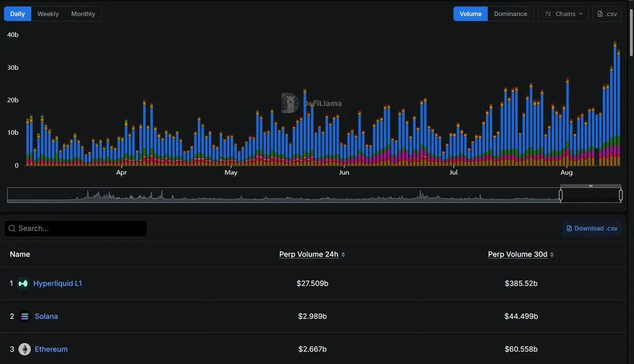Viewport: 634px width, 364px height.
Task: Select the Dominance chart mode
Action: pos(510,14)
